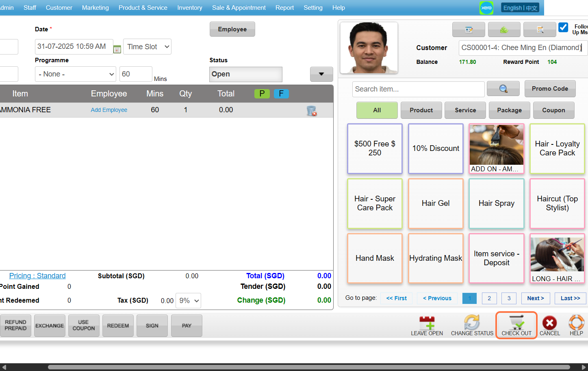Click the magnifier item search button

tap(503, 89)
